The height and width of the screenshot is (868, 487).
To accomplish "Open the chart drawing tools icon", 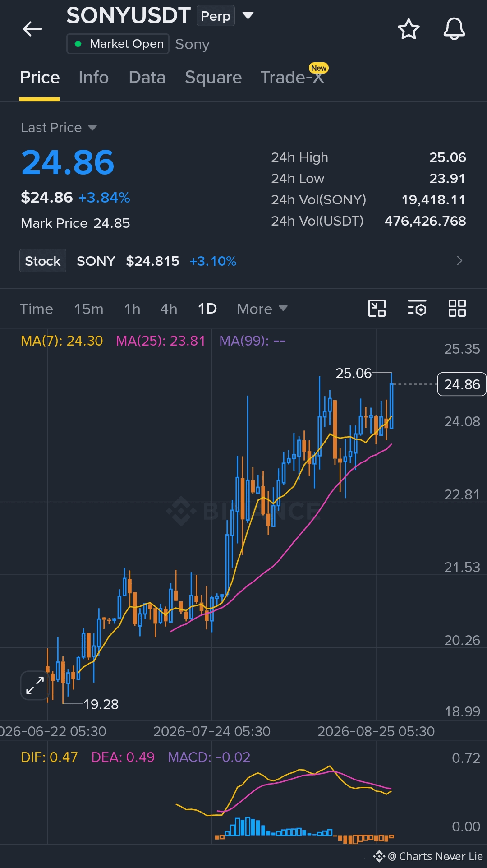I will coord(377,309).
